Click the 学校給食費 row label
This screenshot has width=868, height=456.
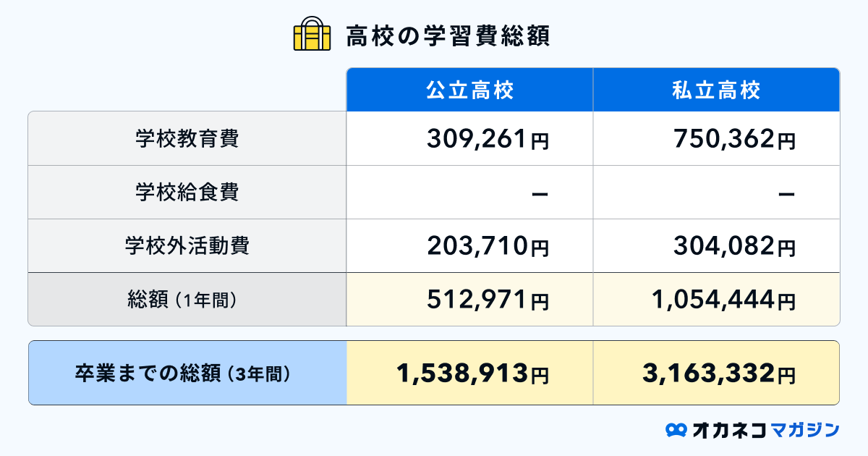point(187,192)
